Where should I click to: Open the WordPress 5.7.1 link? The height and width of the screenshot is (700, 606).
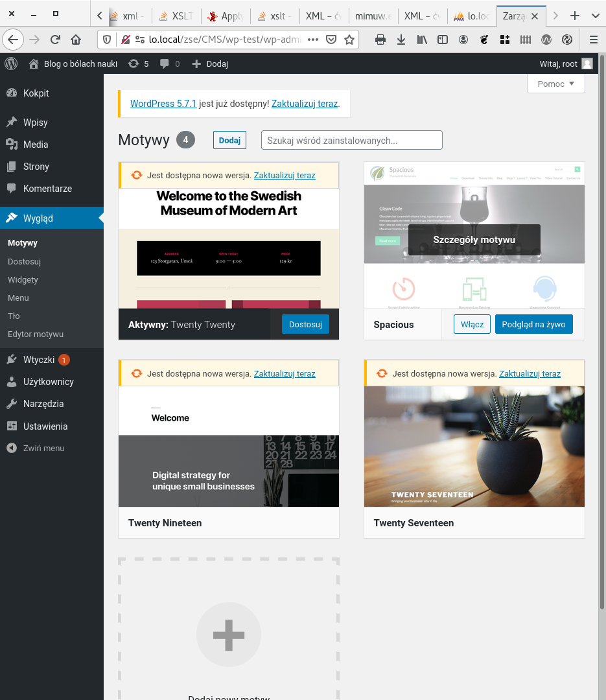pyautogui.click(x=163, y=104)
